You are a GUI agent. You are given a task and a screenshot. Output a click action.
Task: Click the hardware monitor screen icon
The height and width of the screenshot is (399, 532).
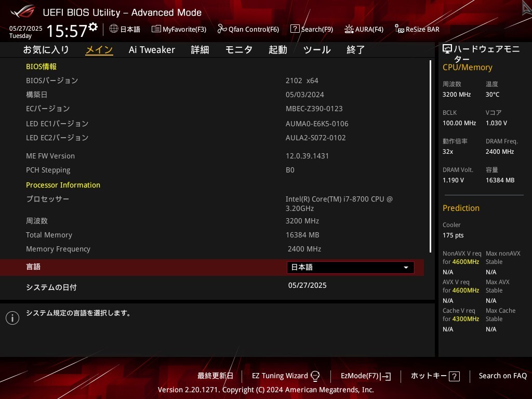(x=447, y=49)
